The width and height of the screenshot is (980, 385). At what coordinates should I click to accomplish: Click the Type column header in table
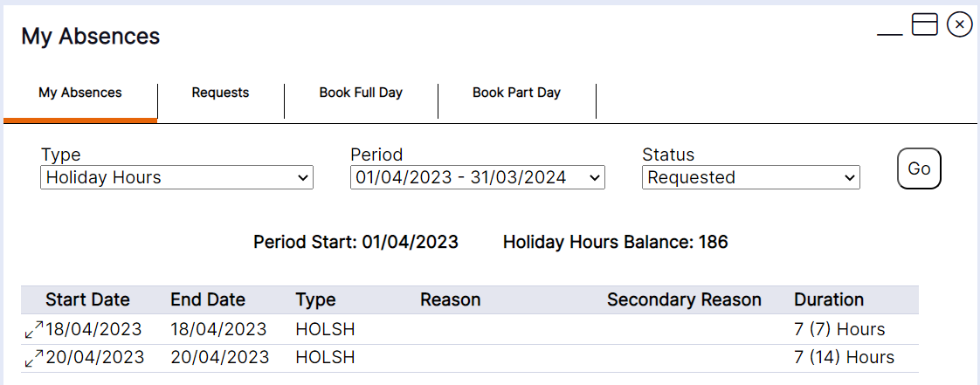point(315,299)
